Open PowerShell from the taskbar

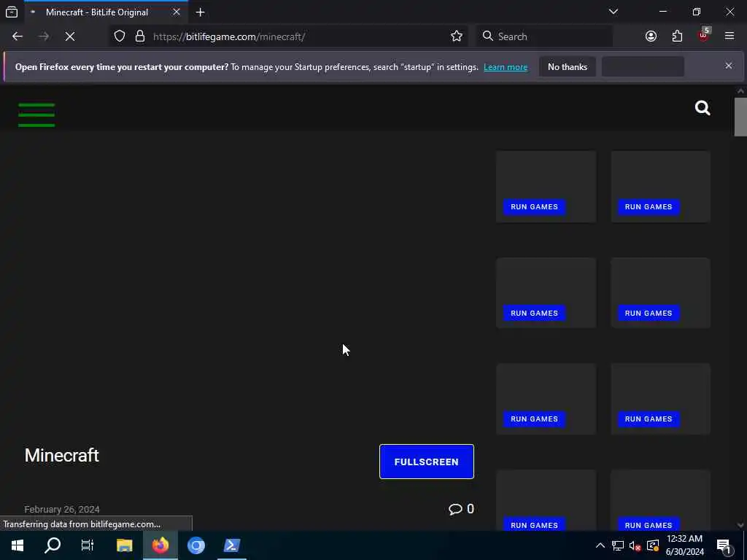[232, 545]
